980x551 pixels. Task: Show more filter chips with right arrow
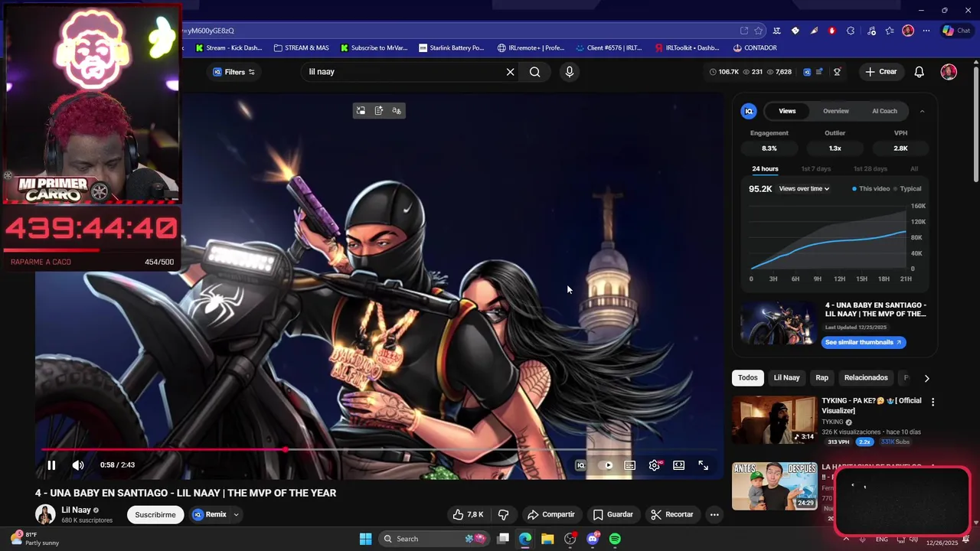tap(926, 378)
